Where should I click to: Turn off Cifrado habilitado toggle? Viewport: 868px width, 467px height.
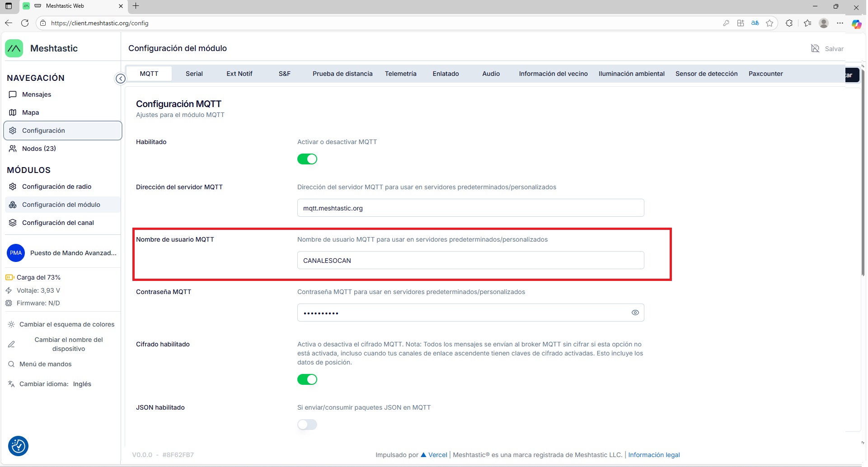coord(307,379)
